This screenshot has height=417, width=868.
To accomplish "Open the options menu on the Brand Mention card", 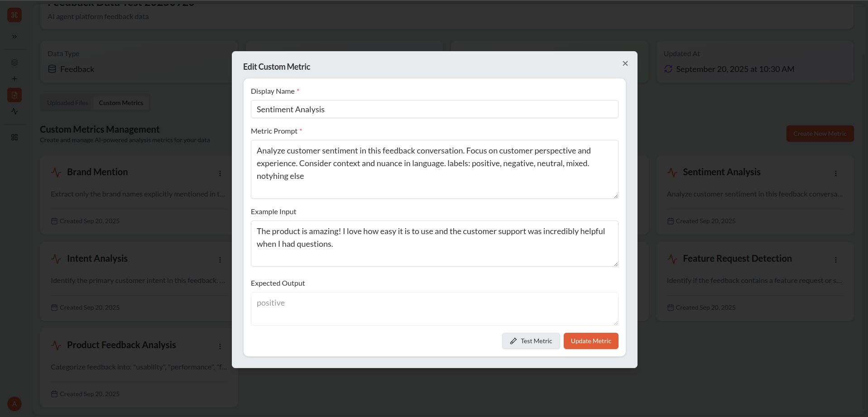I will pos(220,173).
